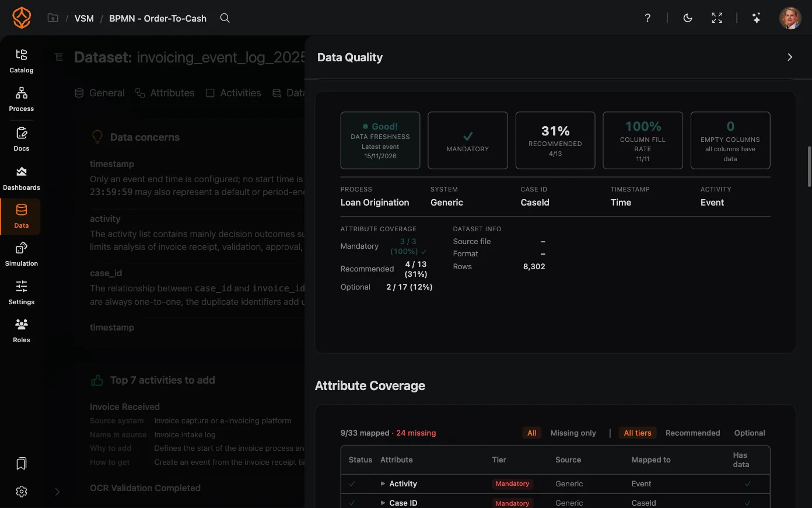Click the 24 missing count text
Image resolution: width=812 pixels, height=508 pixels.
(416, 433)
